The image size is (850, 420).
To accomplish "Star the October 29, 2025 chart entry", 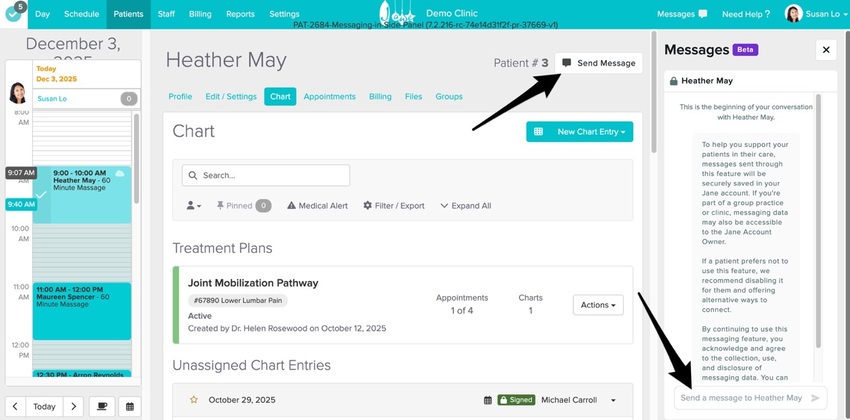I will (193, 400).
